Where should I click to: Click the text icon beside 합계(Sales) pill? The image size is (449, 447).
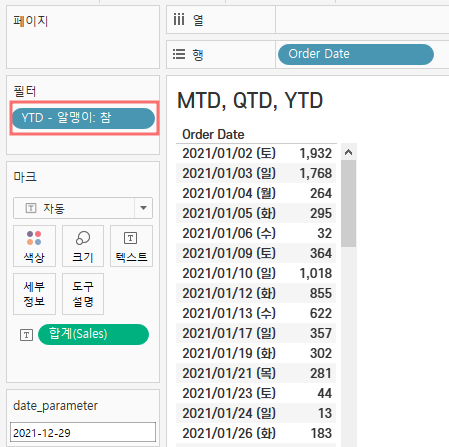coord(27,335)
